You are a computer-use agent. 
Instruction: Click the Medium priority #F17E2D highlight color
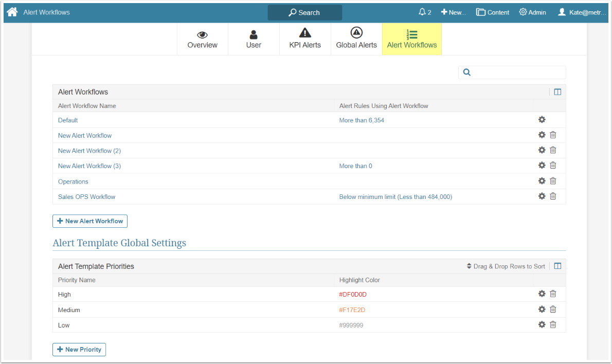pos(352,310)
